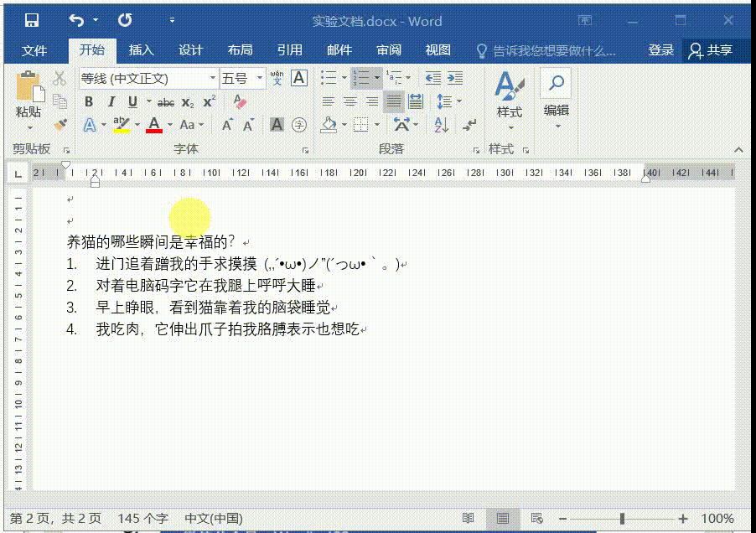The width and height of the screenshot is (756, 533).
Task: Open the 布局 ribbon tab
Action: pos(240,50)
